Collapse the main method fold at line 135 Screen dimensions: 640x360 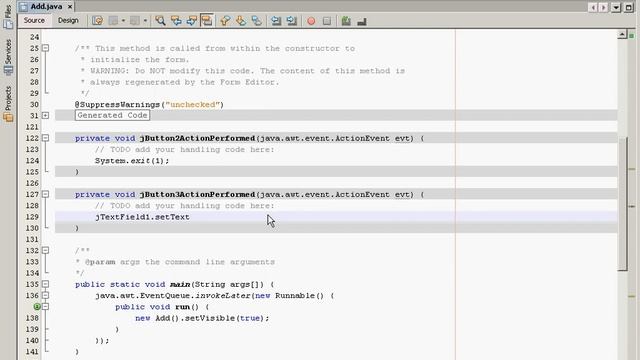coord(45,284)
